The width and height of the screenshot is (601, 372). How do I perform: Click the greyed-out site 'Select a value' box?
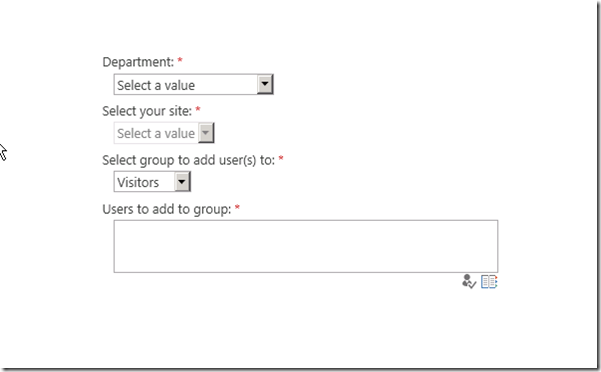click(x=164, y=133)
